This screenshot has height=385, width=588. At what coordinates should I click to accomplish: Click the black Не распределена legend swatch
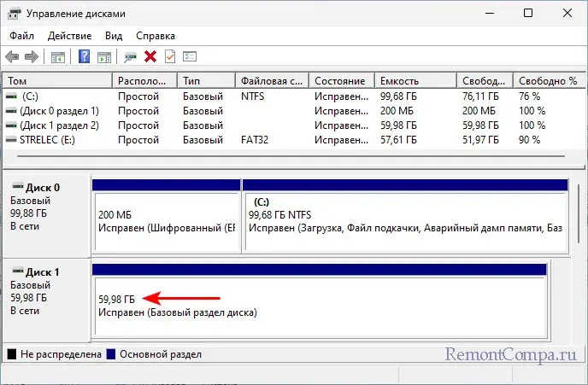(12, 354)
